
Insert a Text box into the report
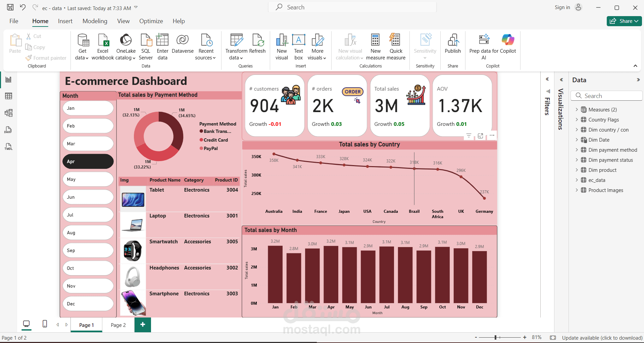[x=298, y=46]
